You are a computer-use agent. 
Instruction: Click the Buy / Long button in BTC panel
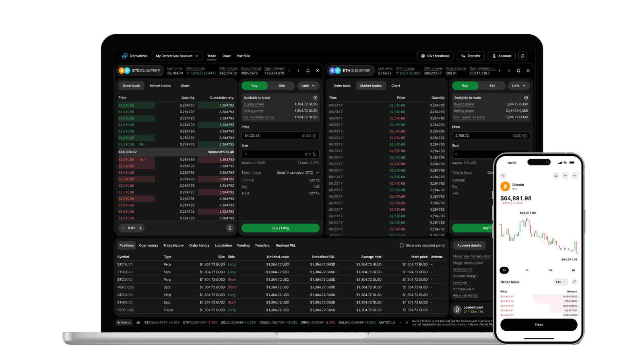coord(281,228)
